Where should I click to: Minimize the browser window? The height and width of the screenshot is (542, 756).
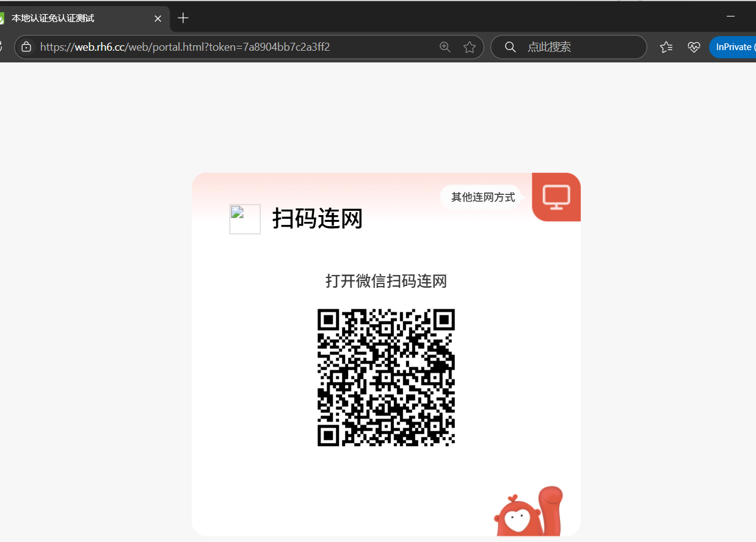coord(730,16)
